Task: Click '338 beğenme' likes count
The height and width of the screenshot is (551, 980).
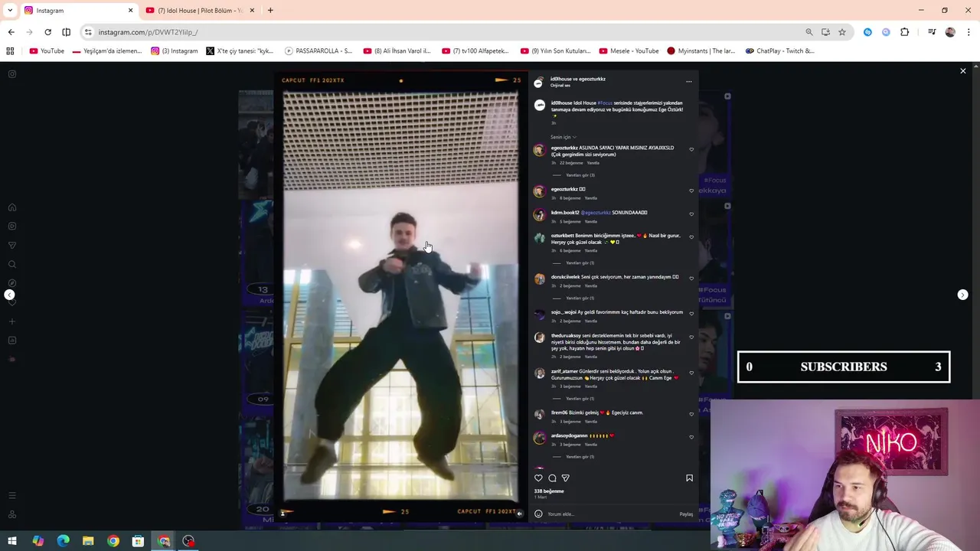Action: (x=549, y=491)
